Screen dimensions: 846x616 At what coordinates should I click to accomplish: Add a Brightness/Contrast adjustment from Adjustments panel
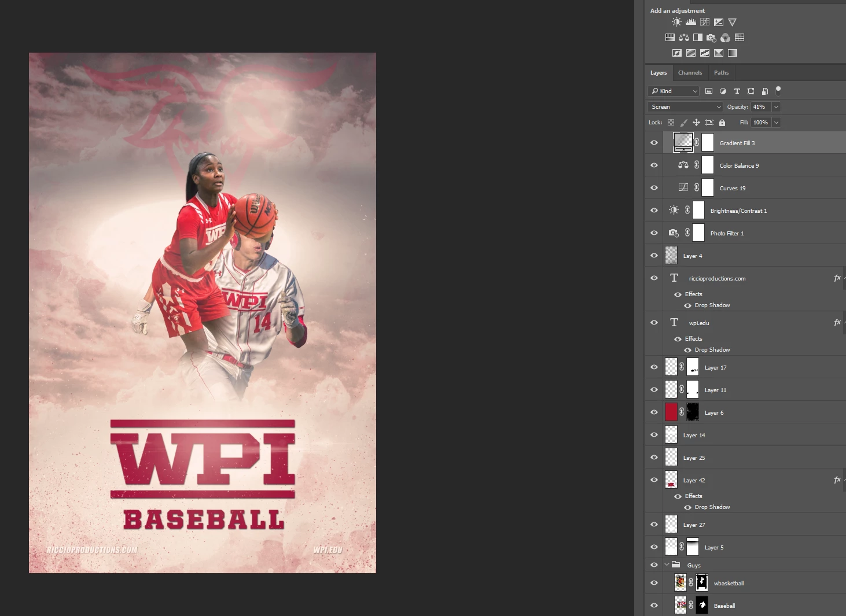point(676,22)
